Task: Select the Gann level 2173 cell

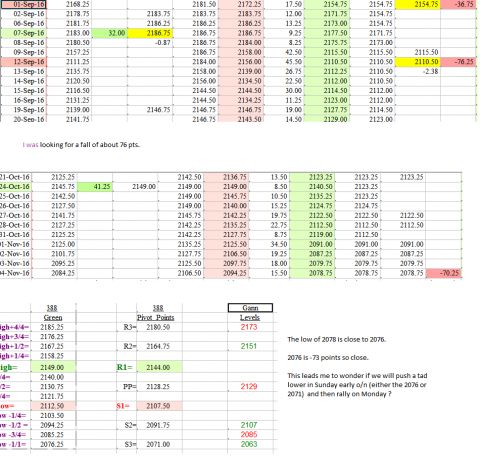Action: pyautogui.click(x=250, y=327)
